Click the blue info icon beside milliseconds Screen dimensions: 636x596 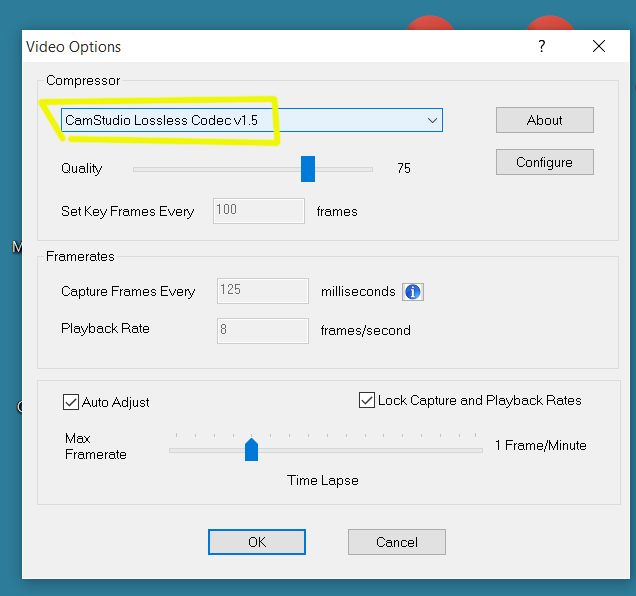coord(413,292)
